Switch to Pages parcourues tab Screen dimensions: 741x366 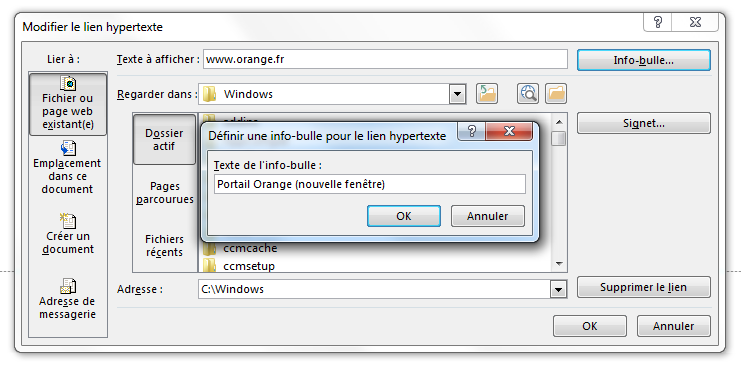coord(164,193)
